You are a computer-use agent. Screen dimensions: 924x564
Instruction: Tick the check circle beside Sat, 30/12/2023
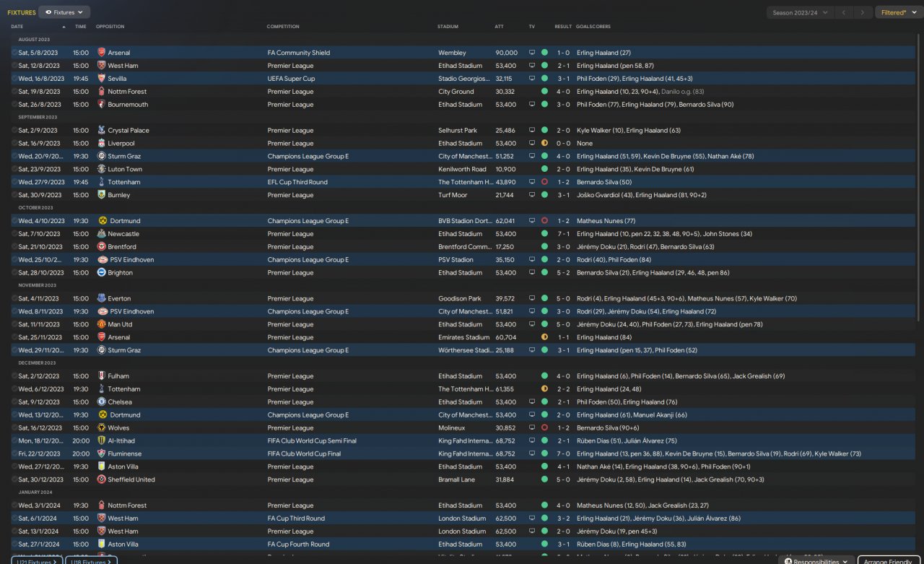click(x=14, y=480)
